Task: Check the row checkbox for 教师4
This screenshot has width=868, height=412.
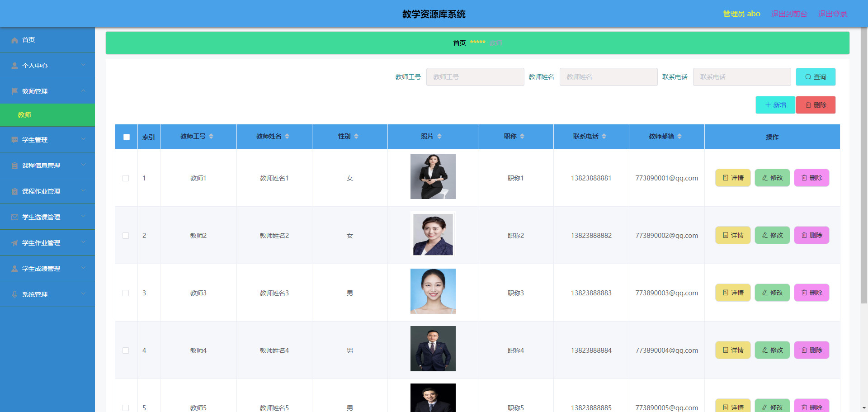Action: point(126,350)
